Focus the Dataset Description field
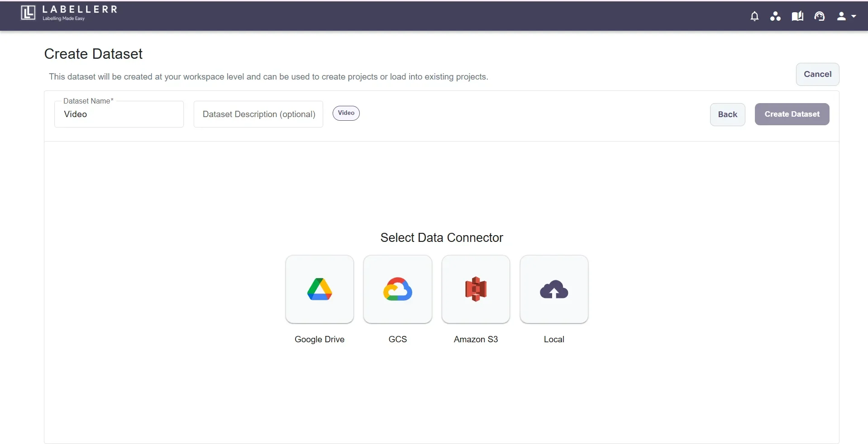This screenshot has width=868, height=444. tap(258, 114)
